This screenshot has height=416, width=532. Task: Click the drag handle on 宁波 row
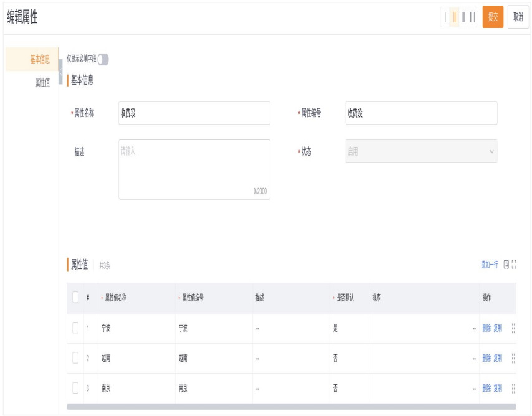[513, 328]
